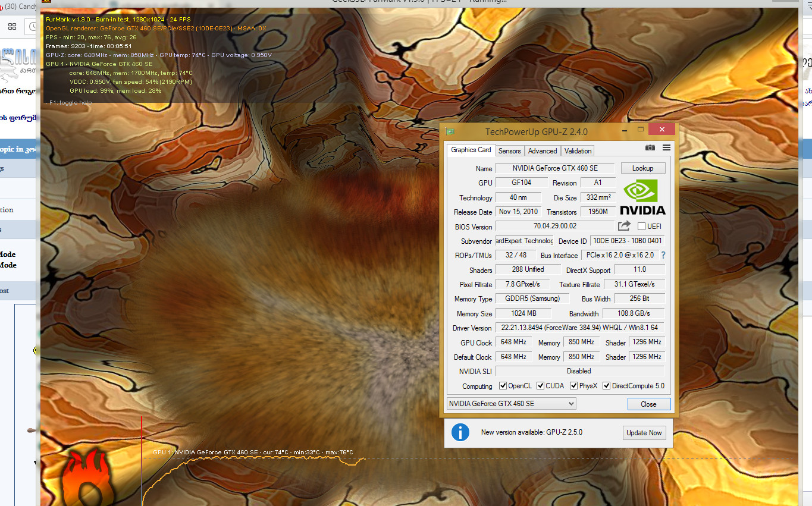Switch to the Advanced tab
This screenshot has height=506, width=812.
543,151
